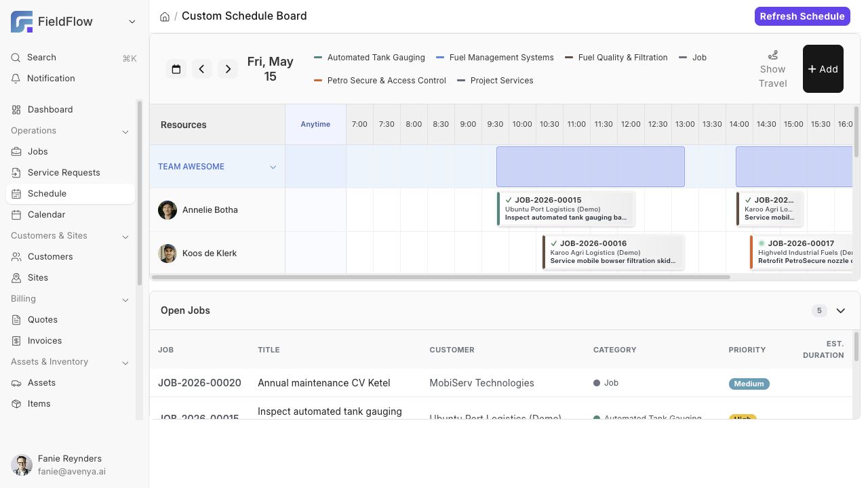
Task: Open the date picker calendar icon
Action: click(176, 69)
